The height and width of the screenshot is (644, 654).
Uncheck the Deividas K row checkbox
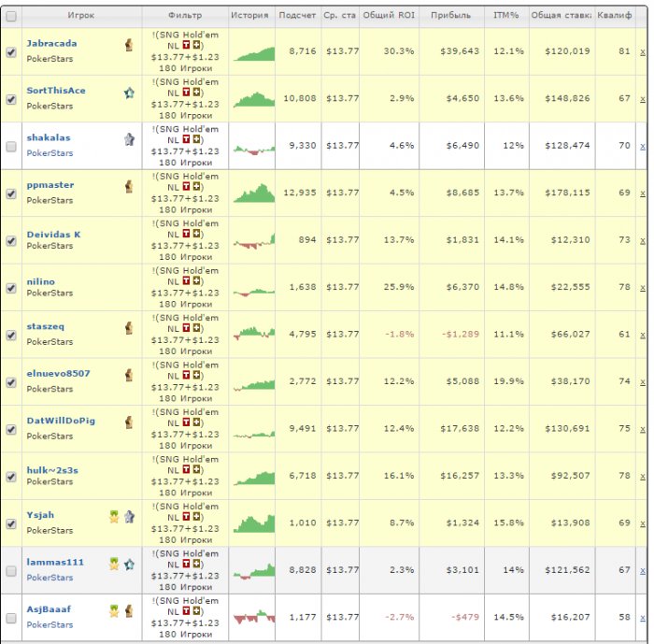point(11,241)
